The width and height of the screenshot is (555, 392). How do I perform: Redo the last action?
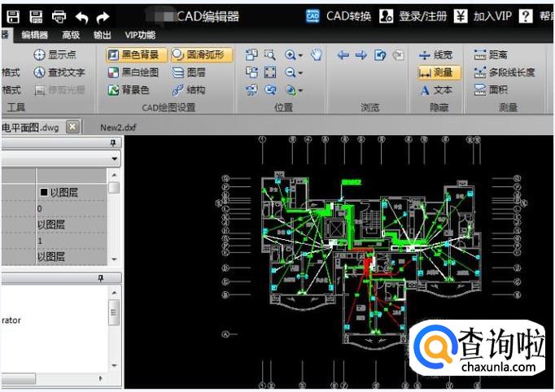pyautogui.click(x=103, y=17)
